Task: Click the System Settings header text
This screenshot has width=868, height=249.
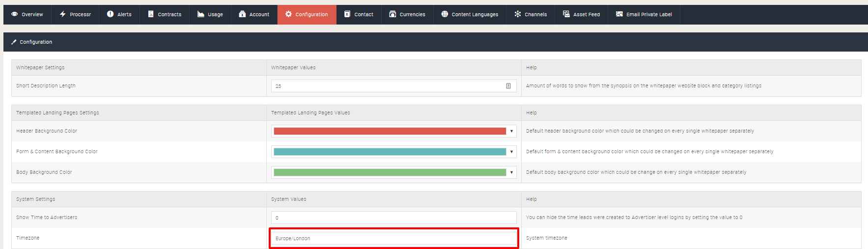Action: tap(35, 199)
